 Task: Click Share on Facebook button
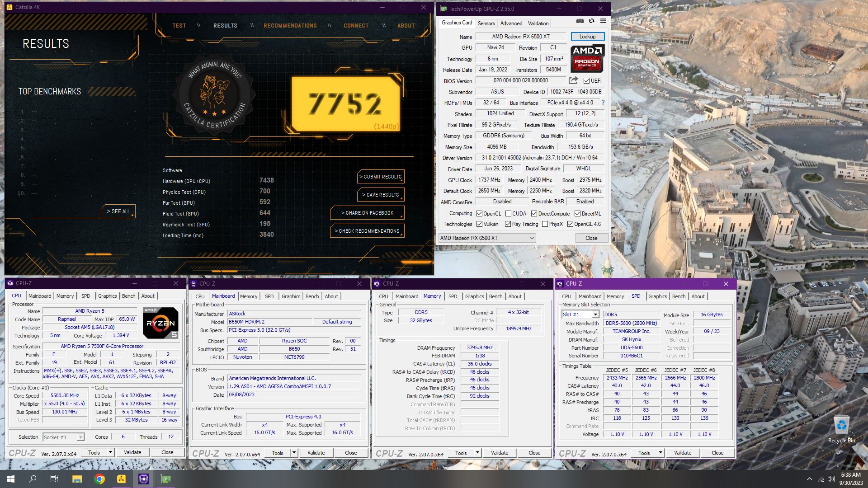[367, 213]
